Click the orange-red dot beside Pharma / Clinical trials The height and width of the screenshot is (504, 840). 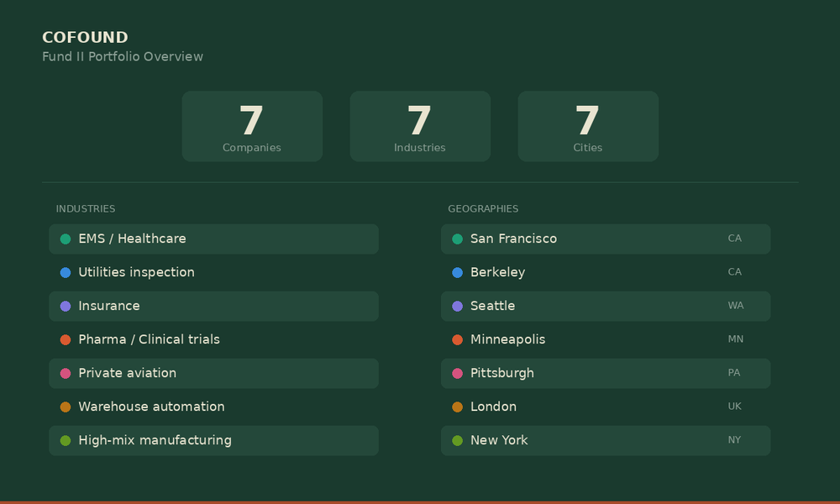click(66, 340)
